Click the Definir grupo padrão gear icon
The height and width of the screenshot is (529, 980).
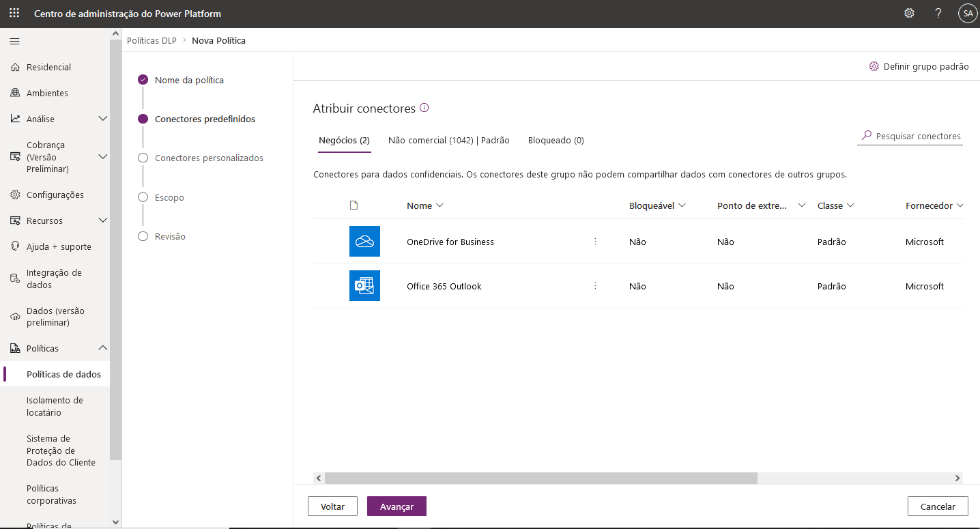point(874,66)
